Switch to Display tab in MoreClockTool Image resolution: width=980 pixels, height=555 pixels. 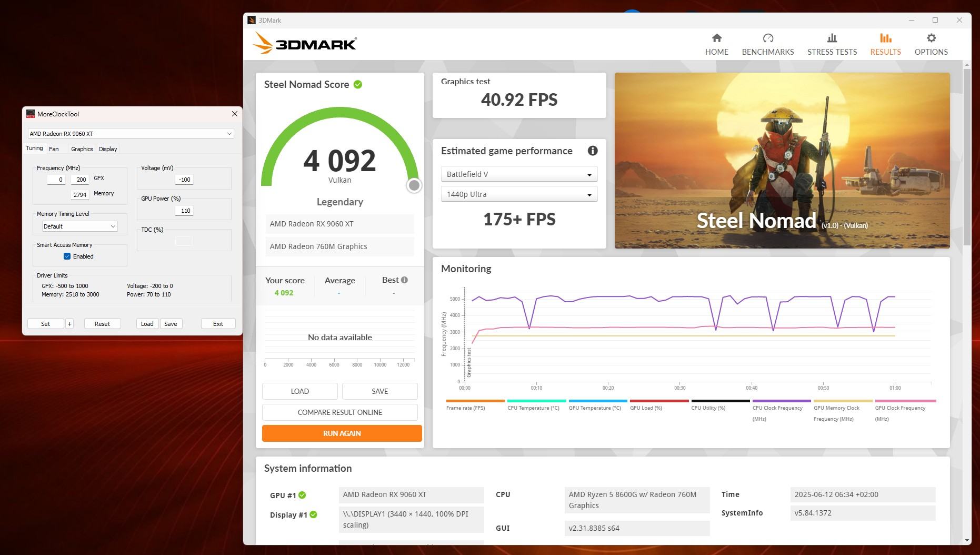coord(108,149)
